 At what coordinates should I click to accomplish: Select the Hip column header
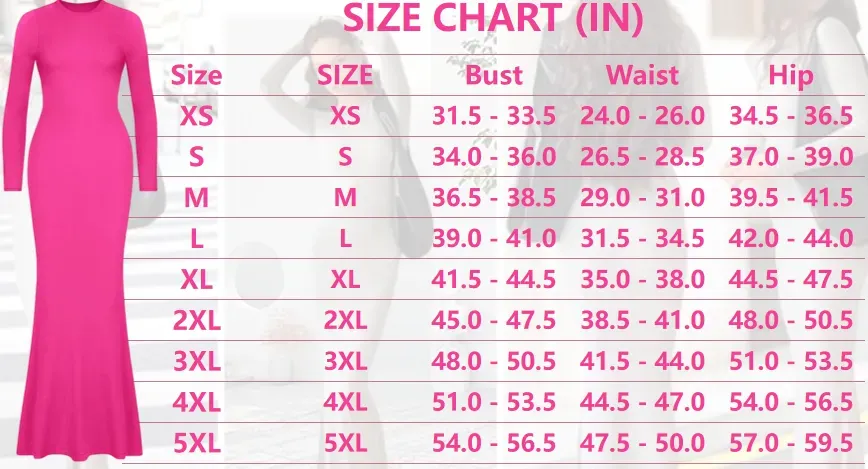[790, 76]
